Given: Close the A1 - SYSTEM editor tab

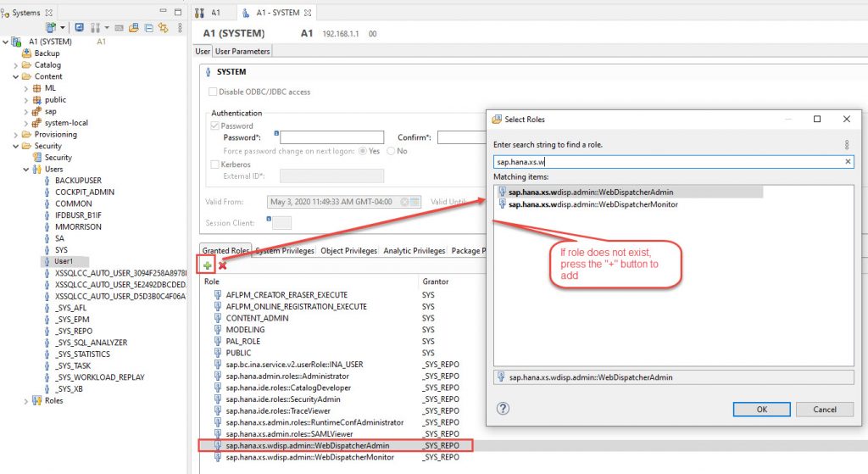Looking at the screenshot, I should 308,12.
